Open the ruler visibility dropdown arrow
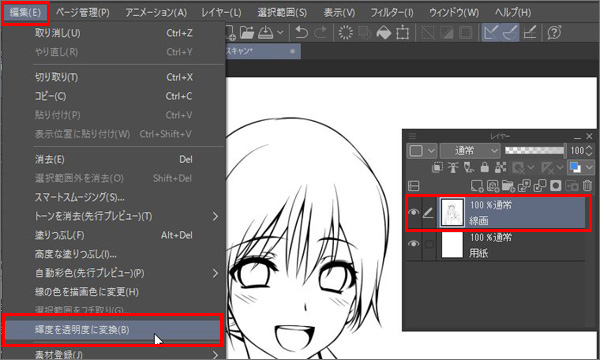Screen dimensions: 600x360 tap(560, 167)
